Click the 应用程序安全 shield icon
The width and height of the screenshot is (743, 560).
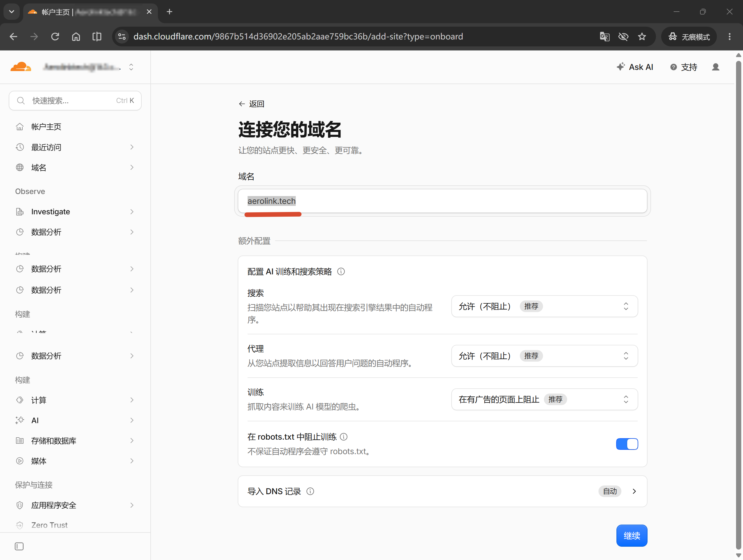point(20,505)
